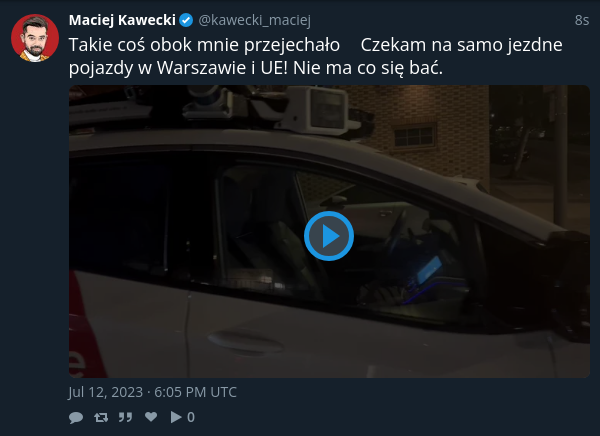This screenshot has width=600, height=436.
Task: Click the video views triangle icon
Action: tap(176, 417)
